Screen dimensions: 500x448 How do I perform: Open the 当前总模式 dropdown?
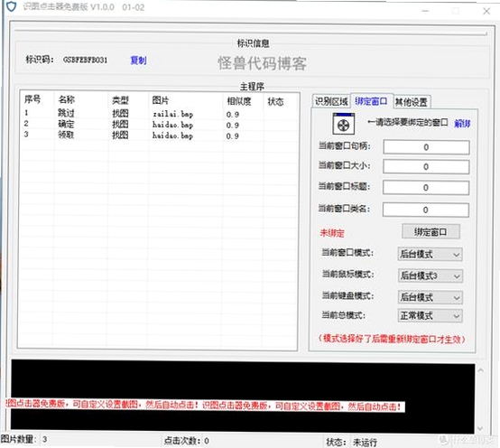pos(430,316)
